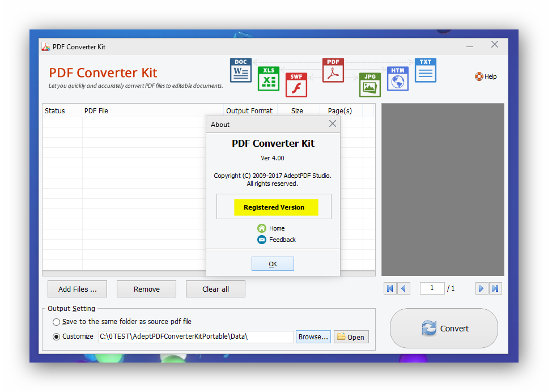The width and height of the screenshot is (548, 392).
Task: Click the HTM web format icon
Action: [398, 79]
